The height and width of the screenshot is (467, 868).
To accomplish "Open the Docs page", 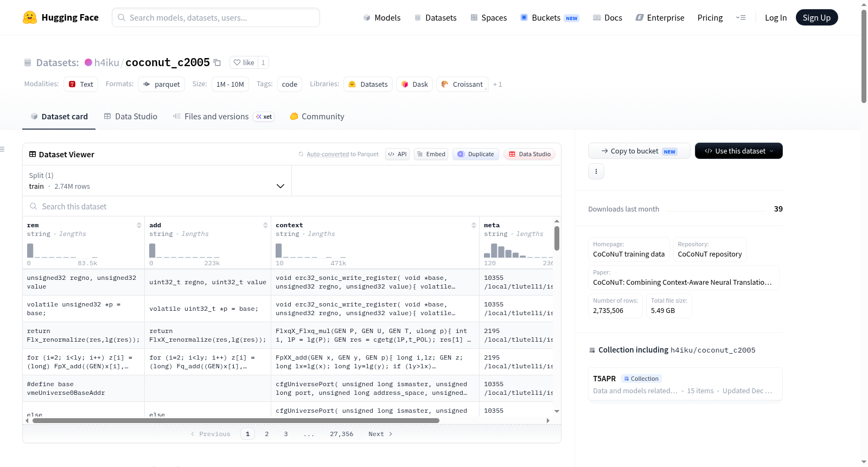I will (x=608, y=17).
